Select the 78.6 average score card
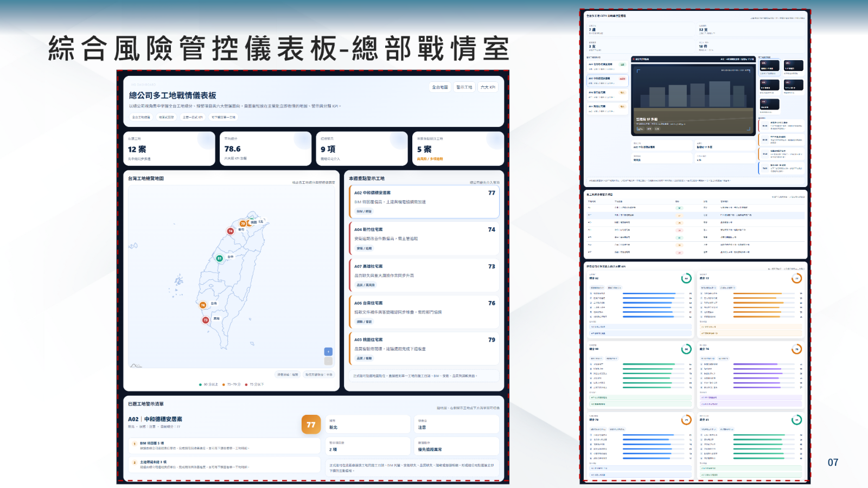The height and width of the screenshot is (488, 868). point(266,149)
